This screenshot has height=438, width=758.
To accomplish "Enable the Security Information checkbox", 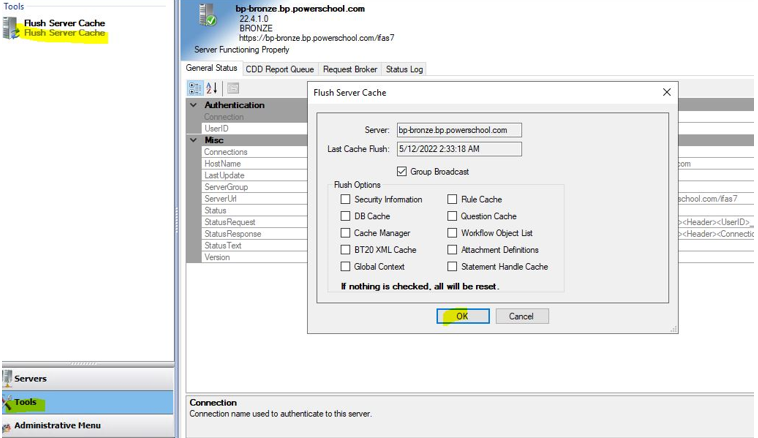I will point(346,200).
